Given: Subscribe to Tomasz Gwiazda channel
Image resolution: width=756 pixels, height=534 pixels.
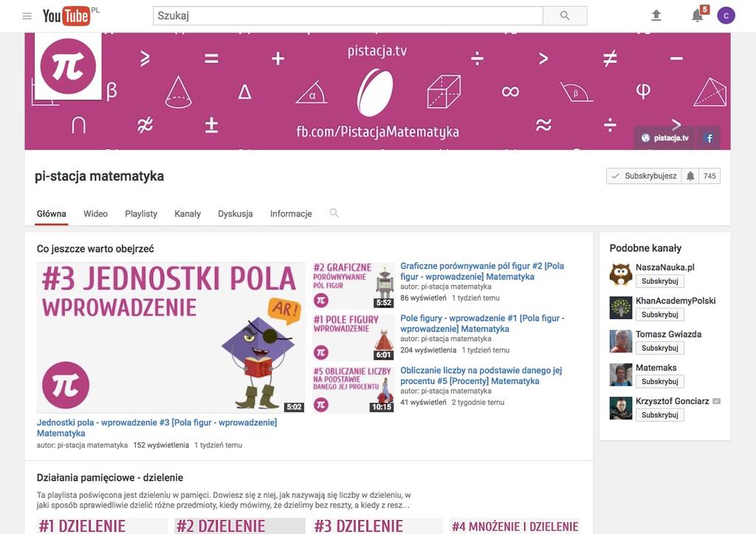Looking at the screenshot, I should [659, 348].
